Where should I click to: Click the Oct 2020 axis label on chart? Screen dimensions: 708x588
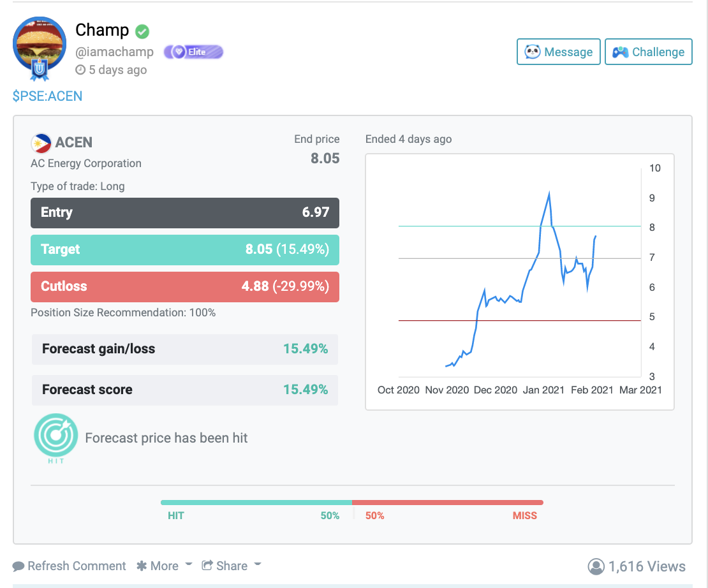(x=398, y=390)
